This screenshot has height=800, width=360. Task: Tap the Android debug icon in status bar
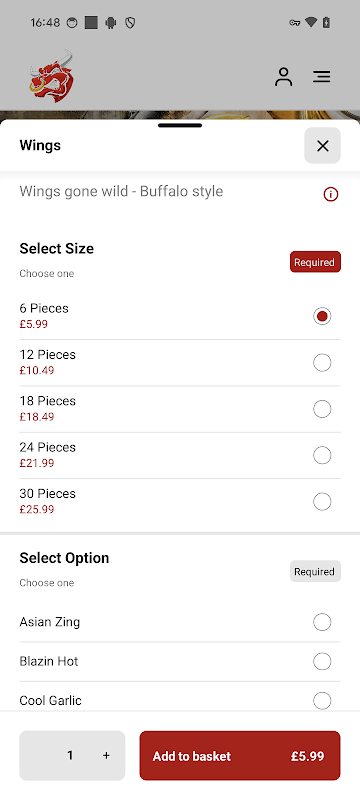(x=111, y=22)
